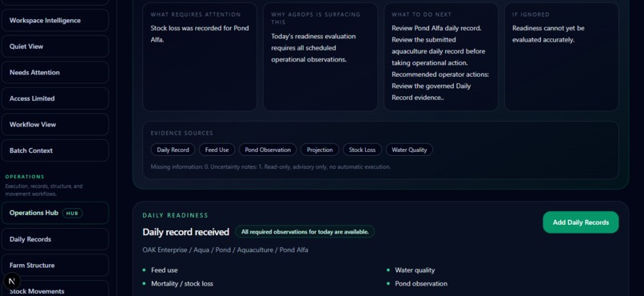
Task: Select the Daily Record evidence chip
Action: (x=173, y=150)
